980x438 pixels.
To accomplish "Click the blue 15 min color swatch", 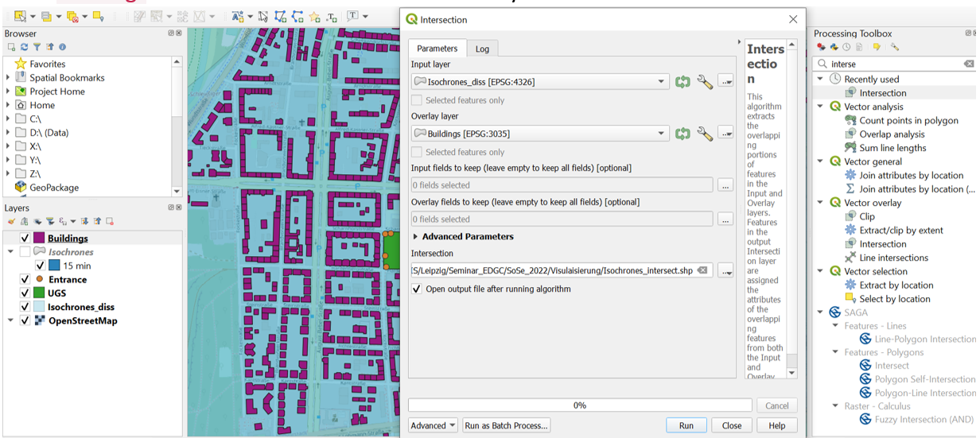I will (x=54, y=266).
